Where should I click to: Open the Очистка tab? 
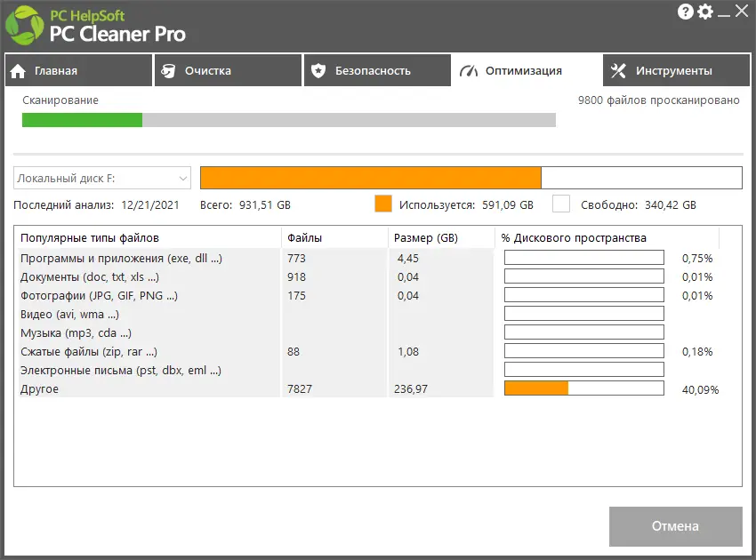pos(228,70)
